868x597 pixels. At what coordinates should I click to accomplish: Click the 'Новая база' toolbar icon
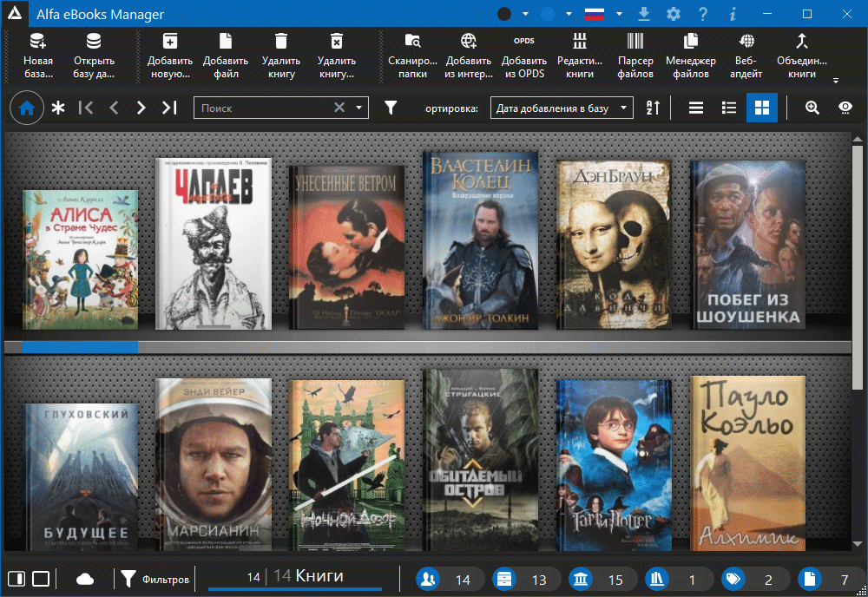38,56
